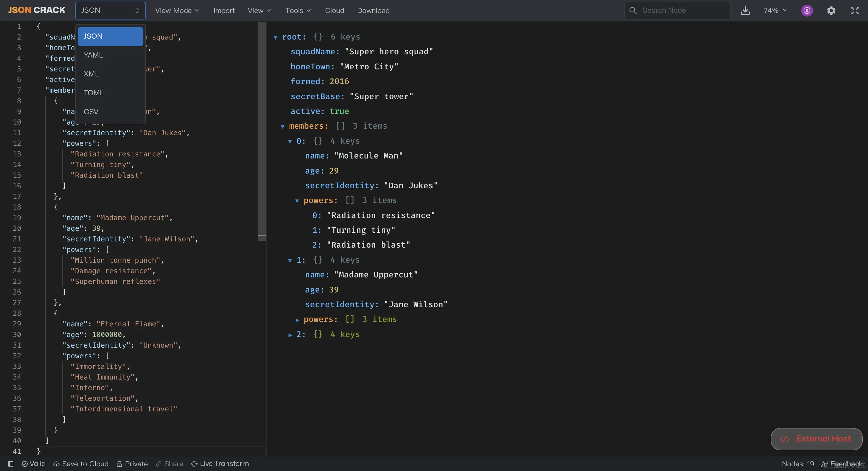
Task: Open the 74% zoom level dropdown
Action: [775, 10]
